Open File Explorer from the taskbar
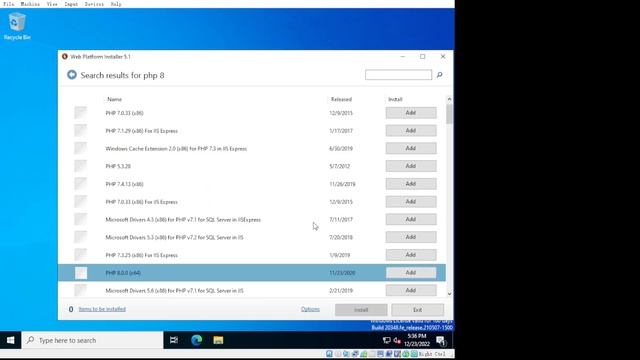Image resolution: width=640 pixels, height=360 pixels. pos(218,340)
